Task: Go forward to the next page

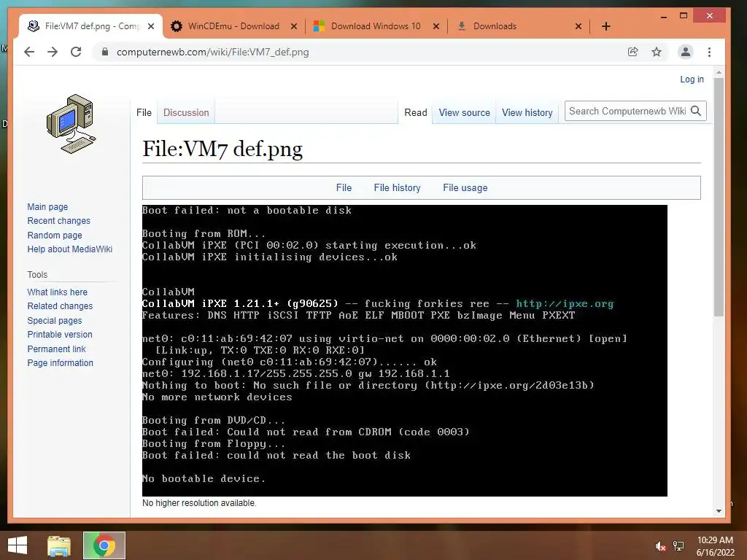Action: [x=53, y=52]
